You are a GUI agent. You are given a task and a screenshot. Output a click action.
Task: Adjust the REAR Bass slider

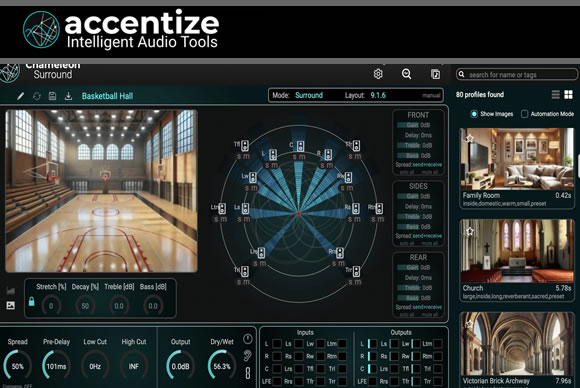coord(408,298)
